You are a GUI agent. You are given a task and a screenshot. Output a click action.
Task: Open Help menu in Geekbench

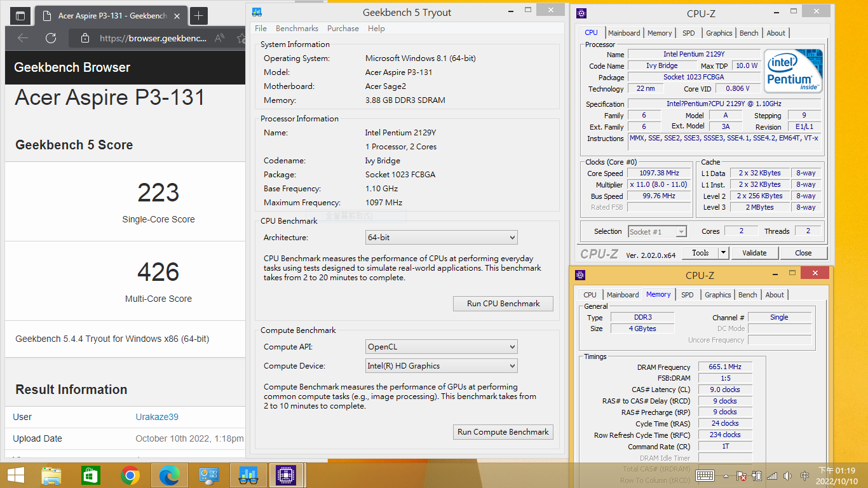click(x=376, y=29)
